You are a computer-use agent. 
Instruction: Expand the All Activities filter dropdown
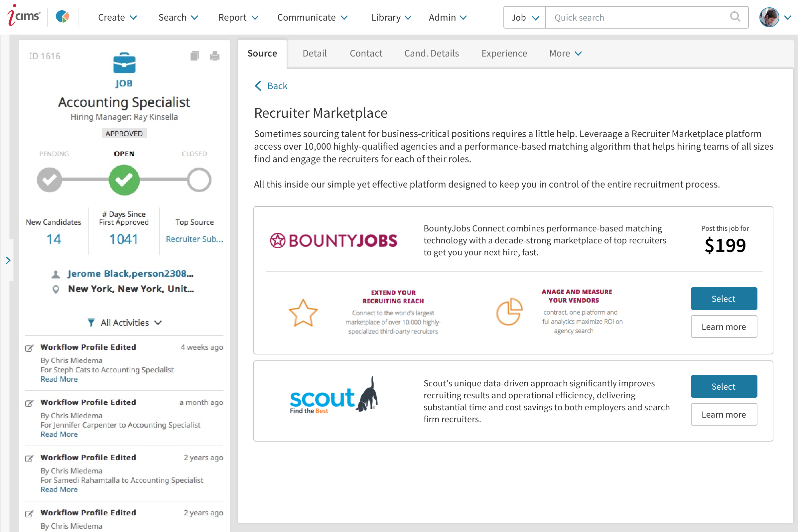pyautogui.click(x=158, y=323)
